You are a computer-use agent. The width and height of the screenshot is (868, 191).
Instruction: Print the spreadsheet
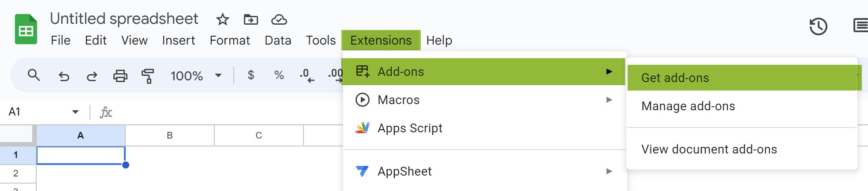pos(120,76)
